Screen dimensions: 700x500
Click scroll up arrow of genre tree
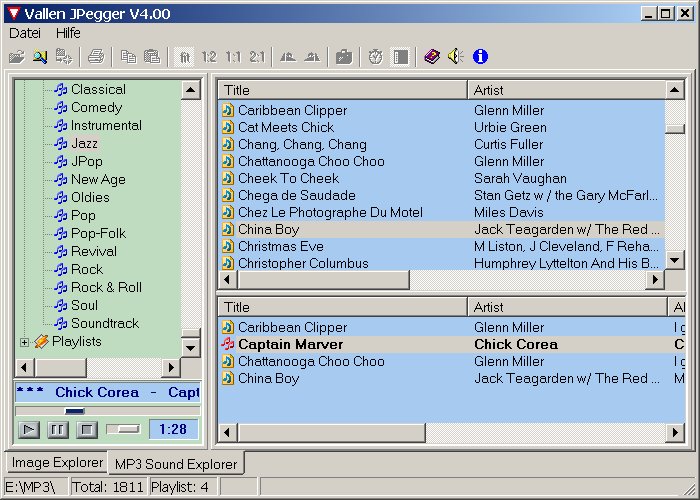pyautogui.click(x=191, y=90)
